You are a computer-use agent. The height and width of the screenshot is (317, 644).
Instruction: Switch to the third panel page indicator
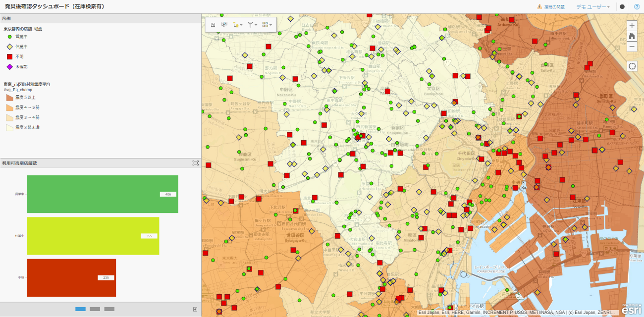point(109,309)
